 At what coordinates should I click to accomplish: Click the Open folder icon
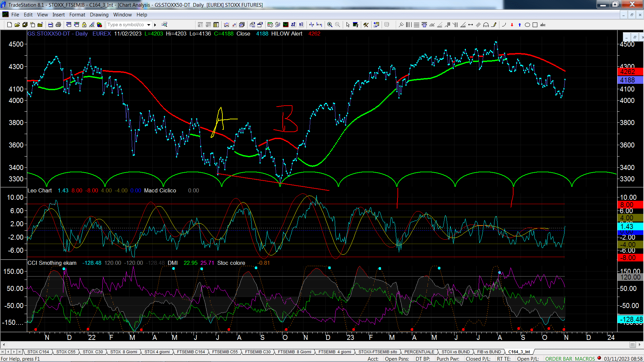(x=17, y=25)
